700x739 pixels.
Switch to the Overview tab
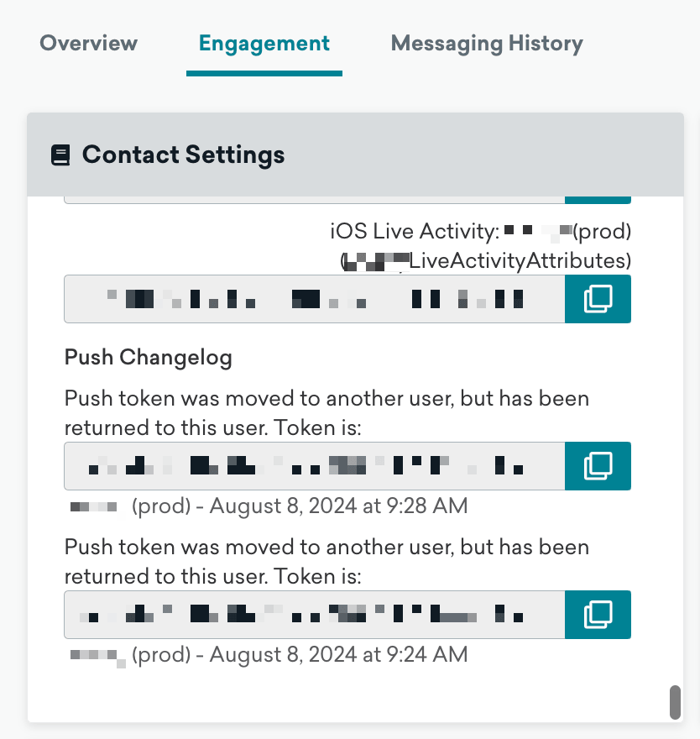pyautogui.click(x=88, y=44)
